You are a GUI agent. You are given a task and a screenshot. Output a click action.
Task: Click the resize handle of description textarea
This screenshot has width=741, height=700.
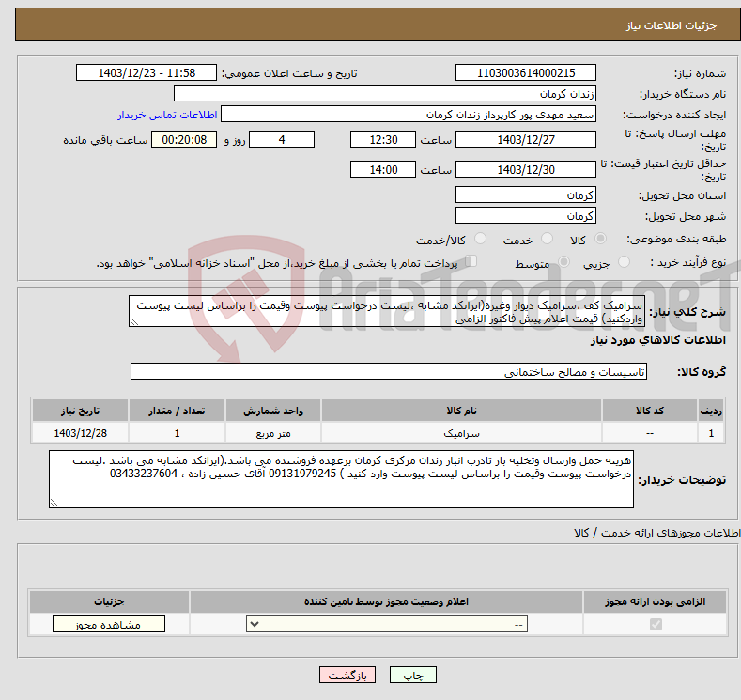[134, 322]
